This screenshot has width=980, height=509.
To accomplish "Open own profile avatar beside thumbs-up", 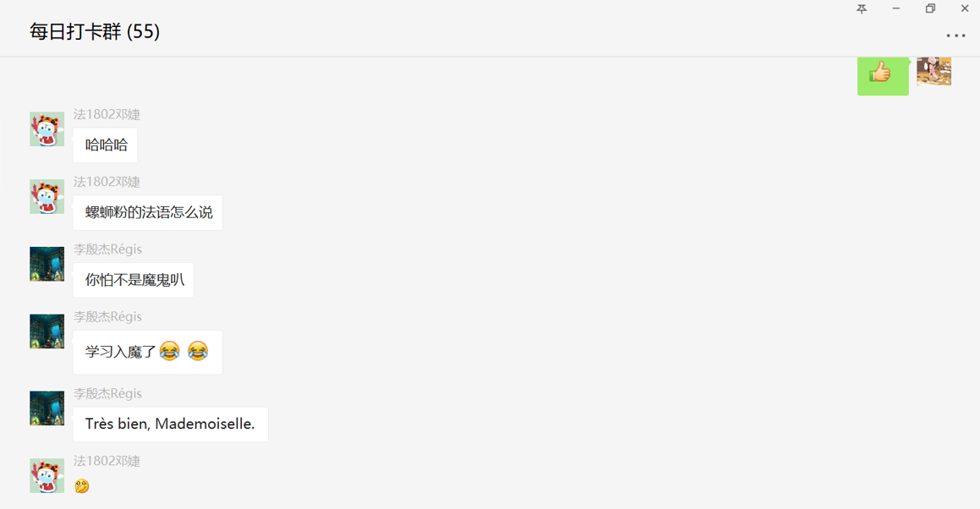I will pyautogui.click(x=933, y=71).
